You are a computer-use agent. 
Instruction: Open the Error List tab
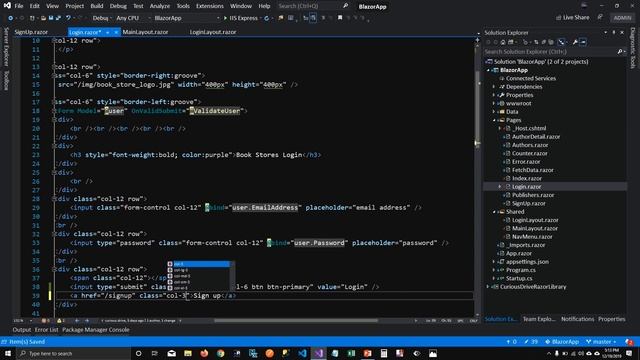[x=47, y=330]
